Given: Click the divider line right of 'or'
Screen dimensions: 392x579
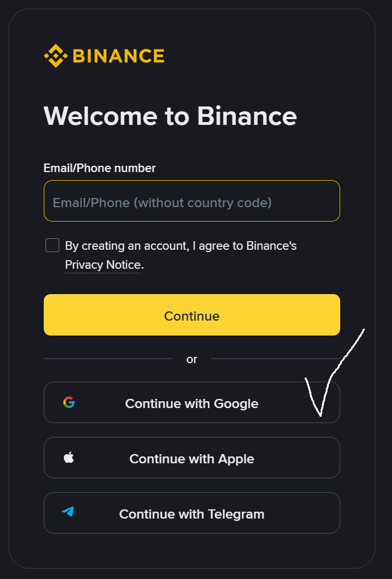Looking at the screenshot, I should click(x=275, y=359).
